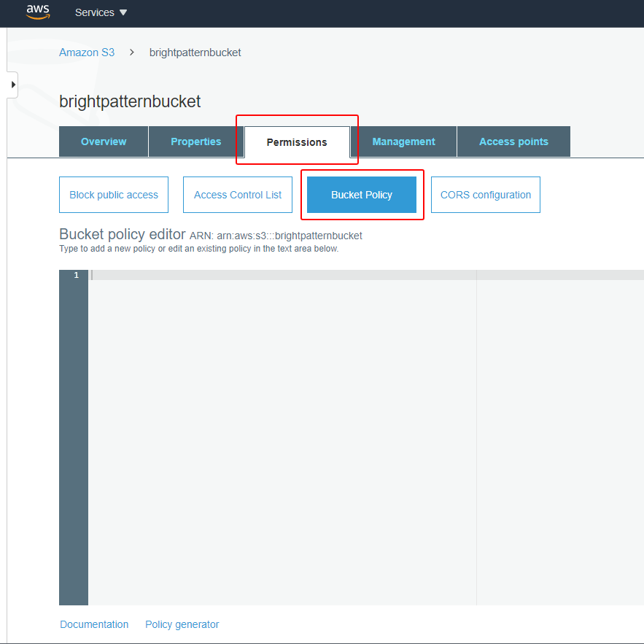This screenshot has width=644, height=644.
Task: Expand the collapsed left side panel
Action: [12, 85]
